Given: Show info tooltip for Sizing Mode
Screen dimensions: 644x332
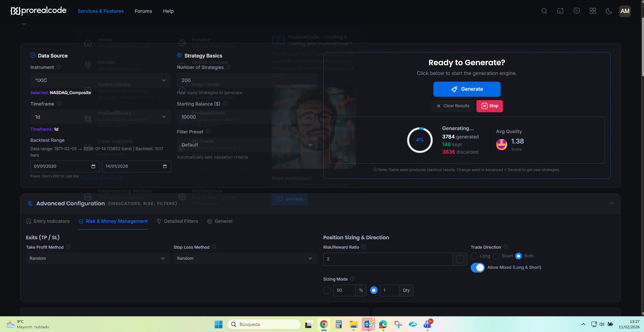Looking at the screenshot, I should pos(353,279).
